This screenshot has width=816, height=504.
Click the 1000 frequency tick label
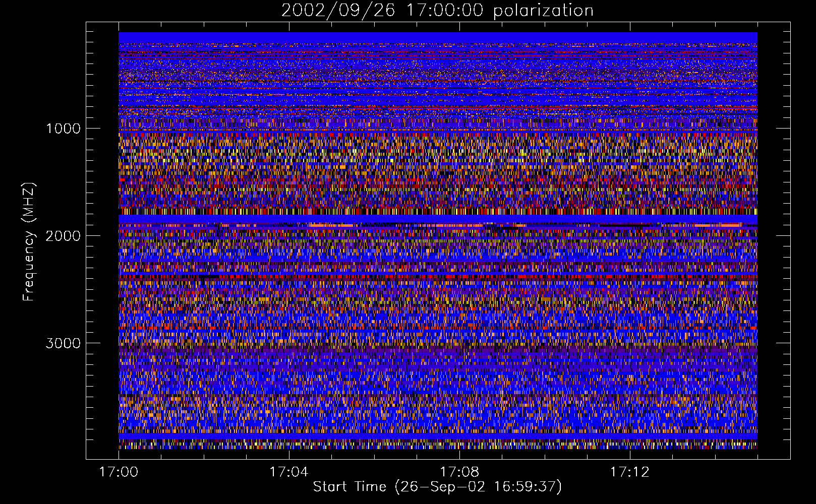click(x=63, y=129)
